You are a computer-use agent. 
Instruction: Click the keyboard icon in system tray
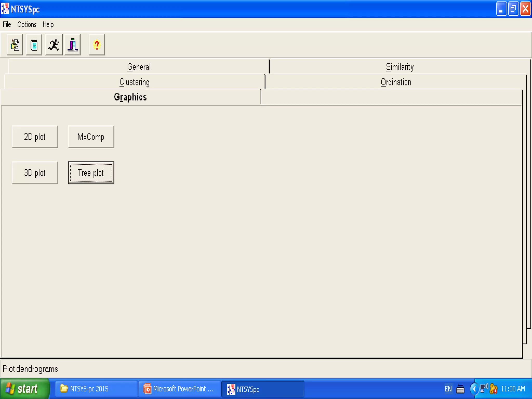460,389
